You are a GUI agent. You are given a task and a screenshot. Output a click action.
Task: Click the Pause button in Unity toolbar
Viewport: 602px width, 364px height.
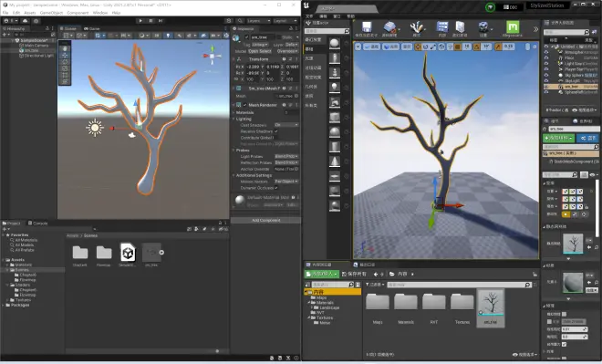(150, 21)
